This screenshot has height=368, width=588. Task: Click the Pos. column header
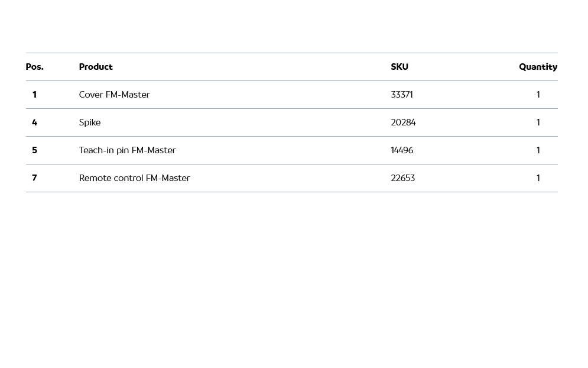pos(34,67)
